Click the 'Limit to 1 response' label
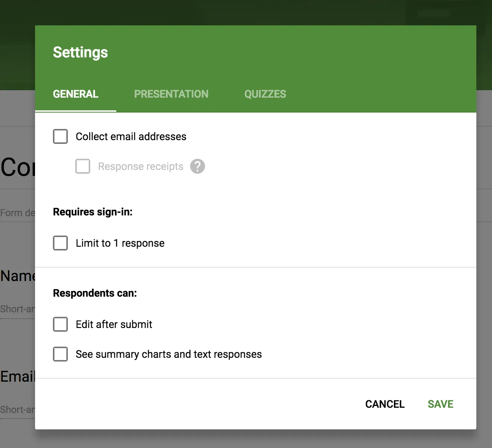This screenshot has width=492, height=448. point(120,243)
